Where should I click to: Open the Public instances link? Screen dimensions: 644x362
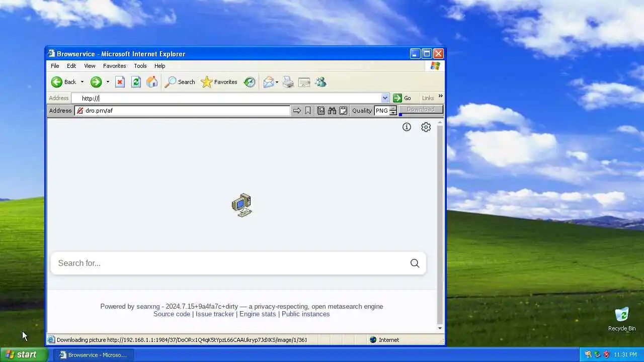[305, 314]
